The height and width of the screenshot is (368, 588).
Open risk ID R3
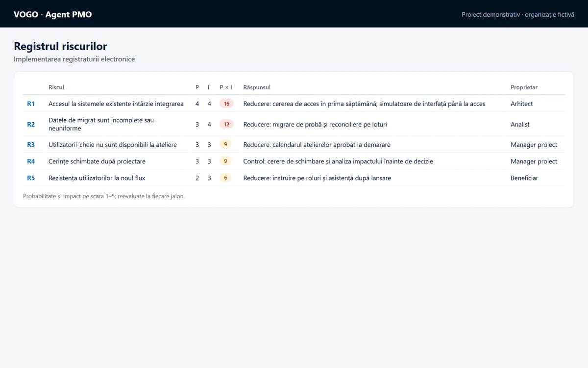point(31,145)
